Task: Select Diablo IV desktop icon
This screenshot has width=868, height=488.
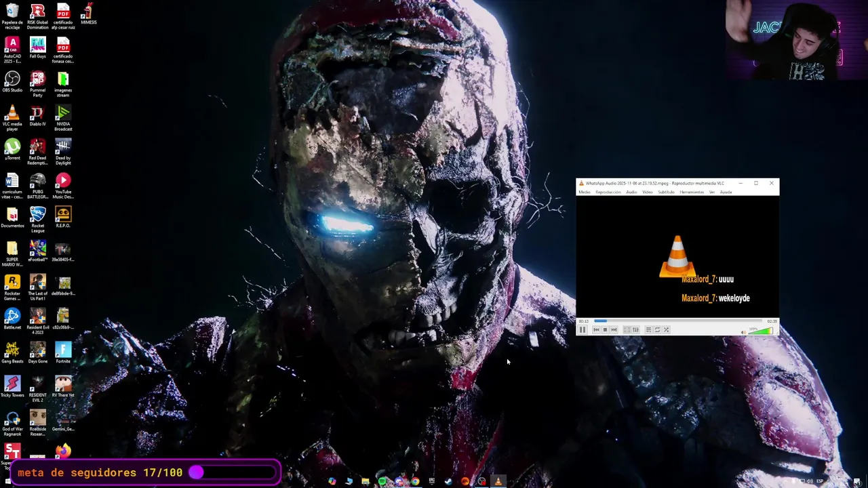Action: pyautogui.click(x=37, y=117)
